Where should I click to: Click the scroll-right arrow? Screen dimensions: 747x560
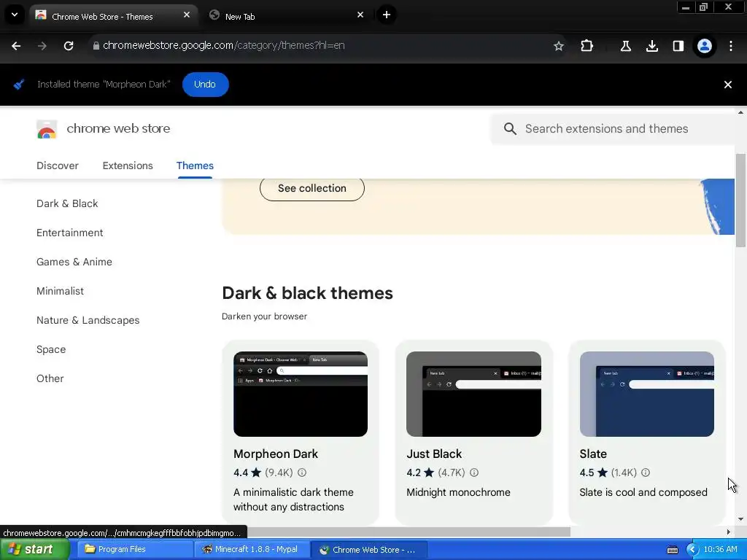coord(728,532)
